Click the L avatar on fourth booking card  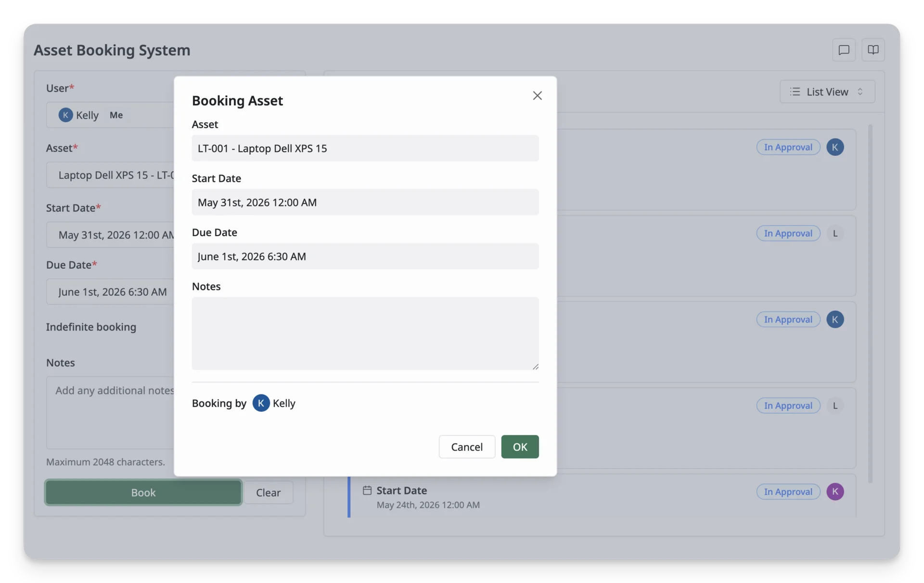tap(835, 405)
